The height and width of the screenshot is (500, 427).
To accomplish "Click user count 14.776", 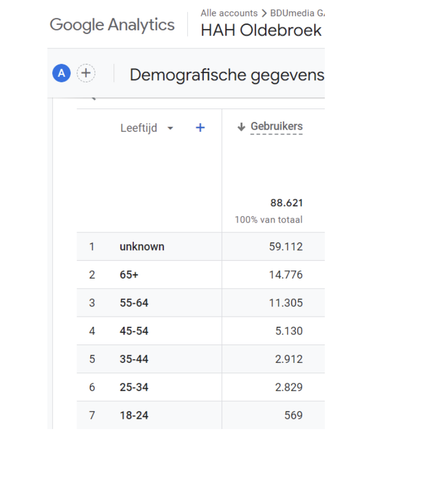I will point(286,275).
